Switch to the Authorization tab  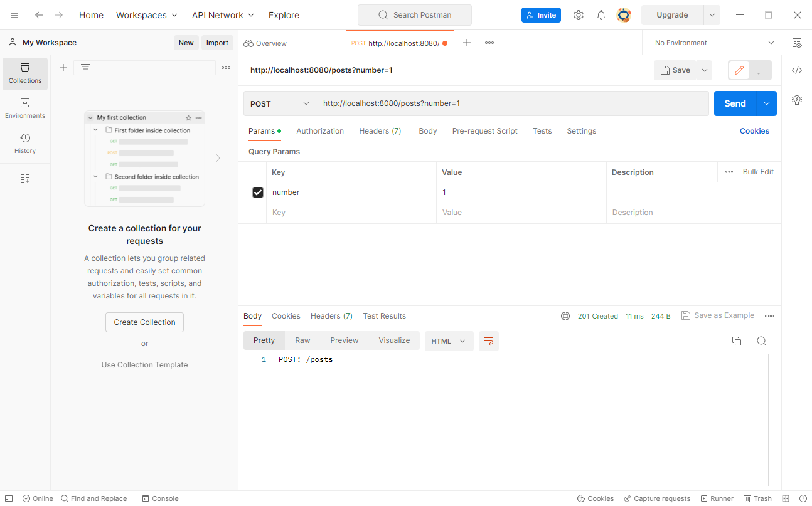(320, 131)
